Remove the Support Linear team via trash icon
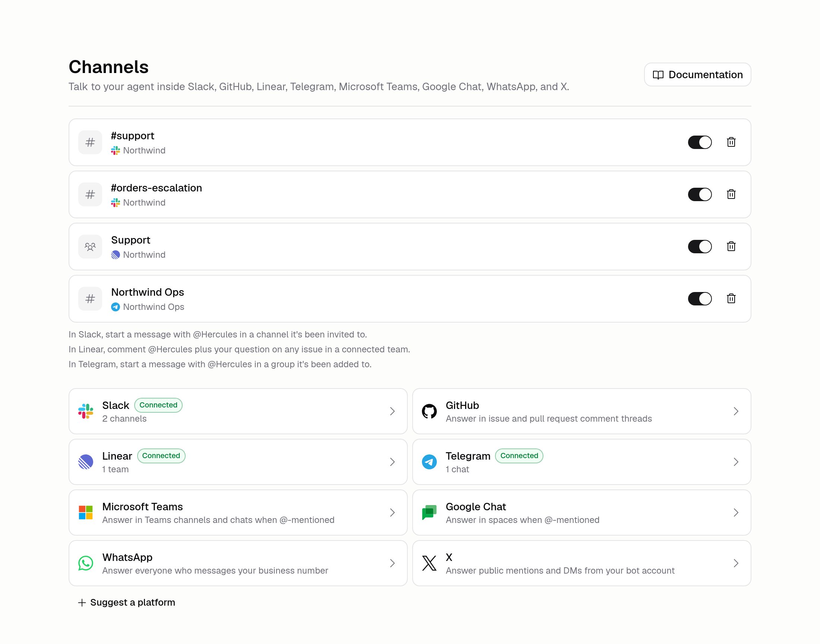820x644 pixels. (731, 246)
